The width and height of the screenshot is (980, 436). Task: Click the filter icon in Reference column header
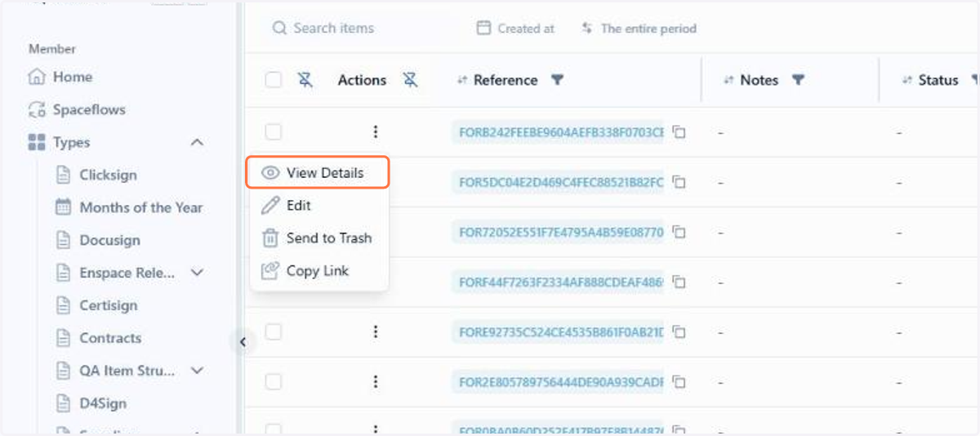click(x=557, y=80)
